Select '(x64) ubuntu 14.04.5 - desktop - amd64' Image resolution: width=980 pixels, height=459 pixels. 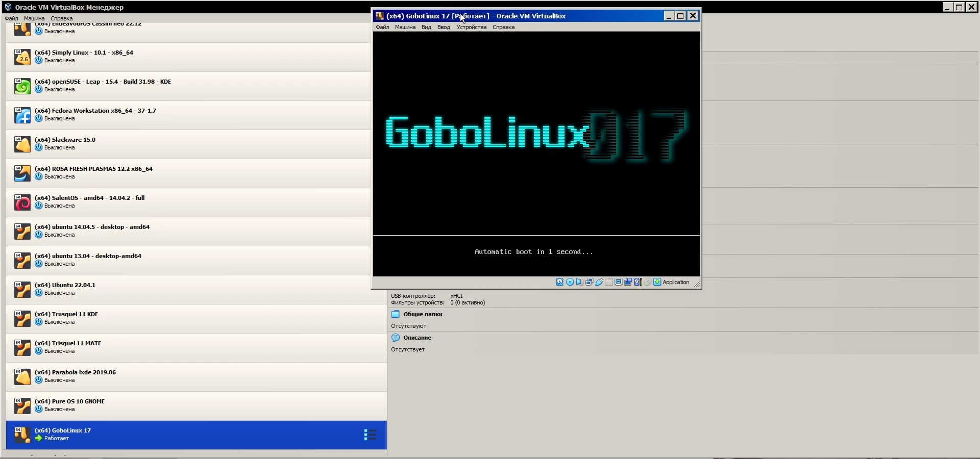coord(197,231)
